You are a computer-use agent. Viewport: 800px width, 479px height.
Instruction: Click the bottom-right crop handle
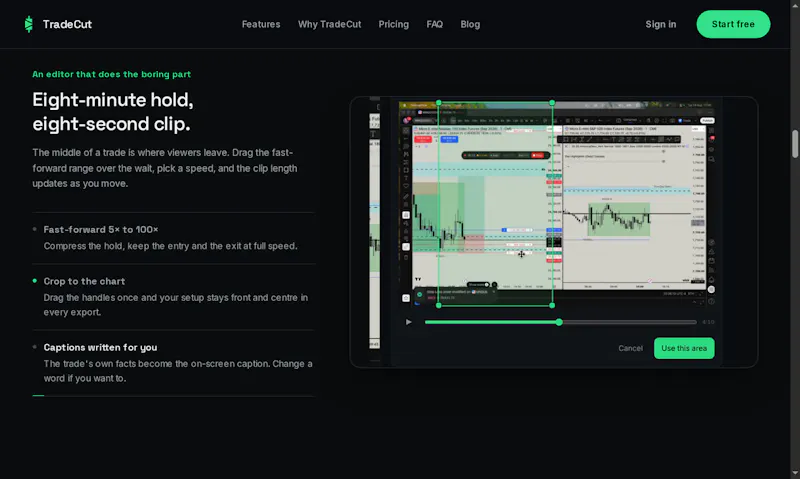(552, 305)
